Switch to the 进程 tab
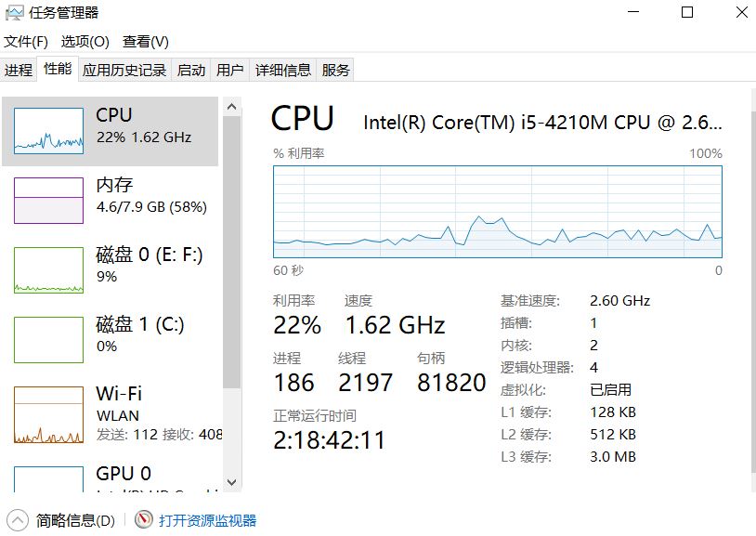The height and width of the screenshot is (536, 756). [19, 70]
